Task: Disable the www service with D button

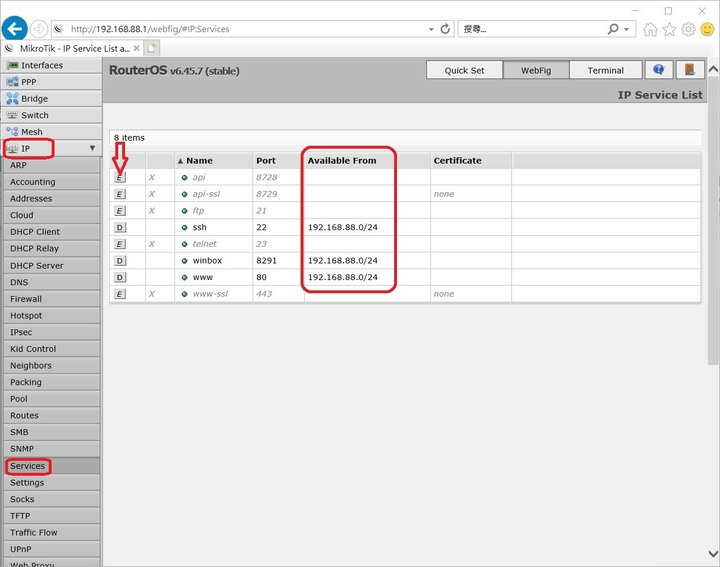Action: [119, 277]
